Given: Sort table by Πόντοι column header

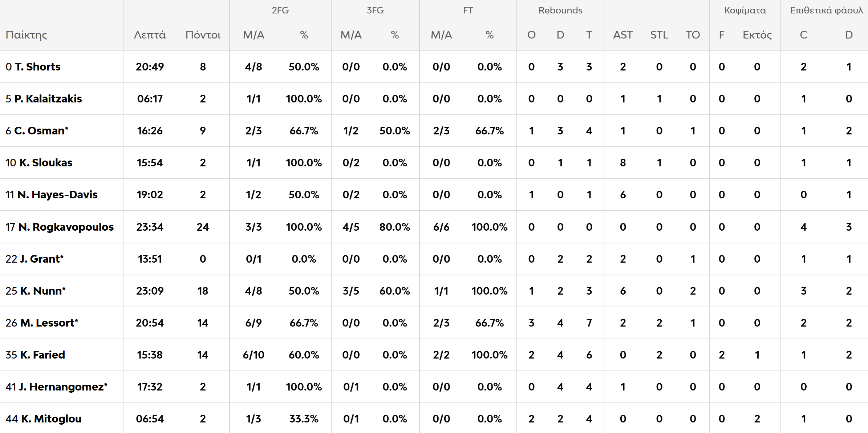Looking at the screenshot, I should 203,35.
